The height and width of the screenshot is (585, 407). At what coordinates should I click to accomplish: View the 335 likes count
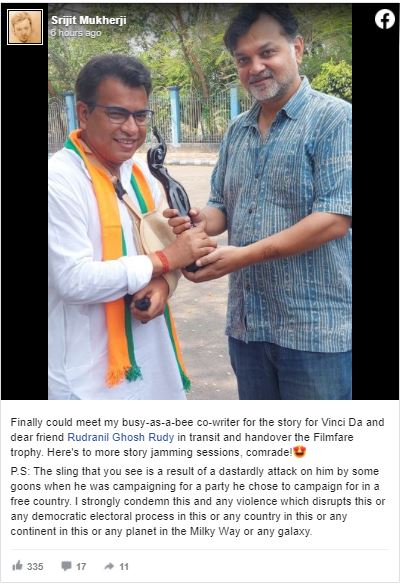(35, 566)
